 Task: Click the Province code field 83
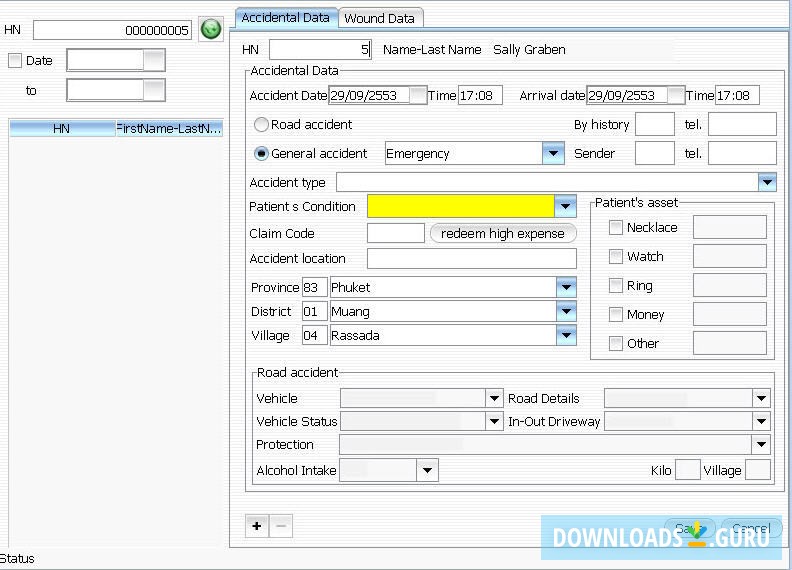tap(314, 287)
